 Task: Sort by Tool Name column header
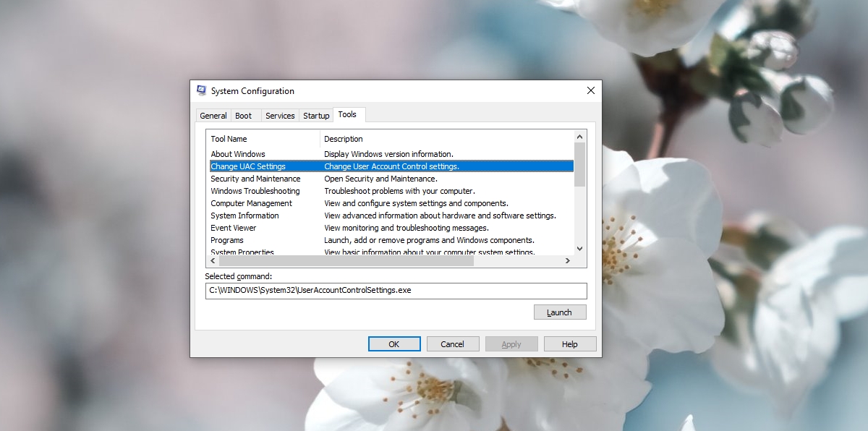pos(263,139)
